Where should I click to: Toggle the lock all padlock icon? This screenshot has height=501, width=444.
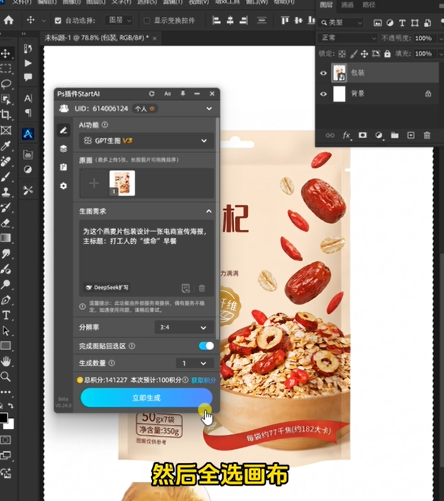[x=387, y=54]
